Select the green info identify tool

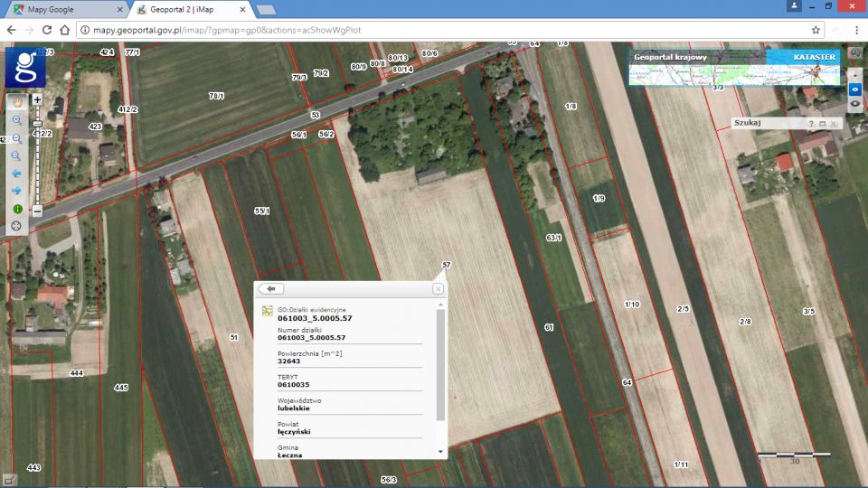click(x=17, y=209)
